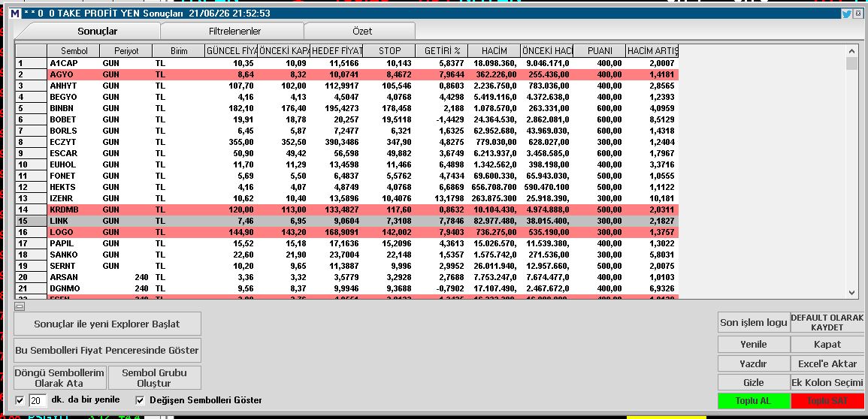Select the HEKTS symbol cell
868x419 pixels.
(x=74, y=187)
